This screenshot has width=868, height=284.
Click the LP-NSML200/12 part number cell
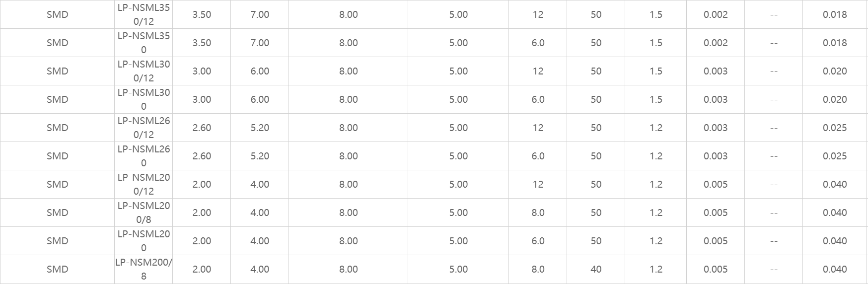click(144, 184)
